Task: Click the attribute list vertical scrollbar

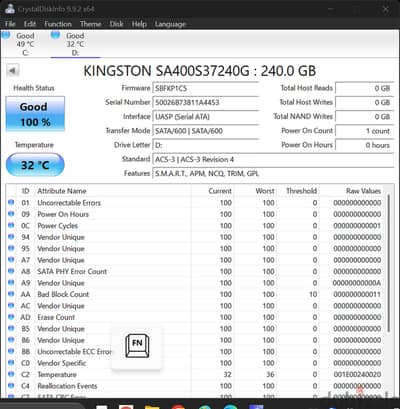Action: click(388, 263)
